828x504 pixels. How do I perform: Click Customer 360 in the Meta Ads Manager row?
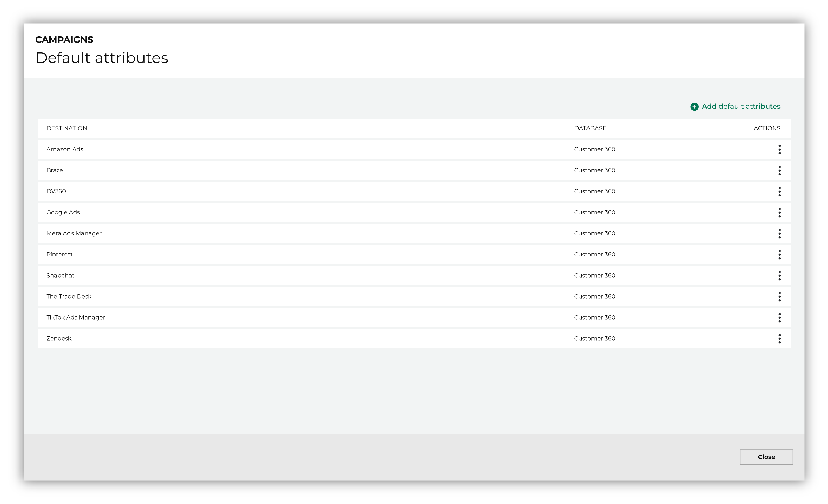coord(595,233)
